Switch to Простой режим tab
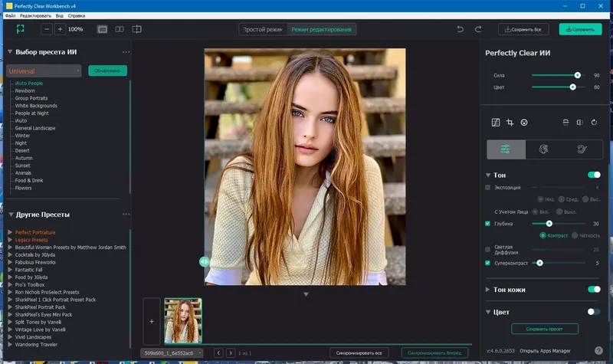Viewport: 613px width, 364px height. pyautogui.click(x=263, y=29)
